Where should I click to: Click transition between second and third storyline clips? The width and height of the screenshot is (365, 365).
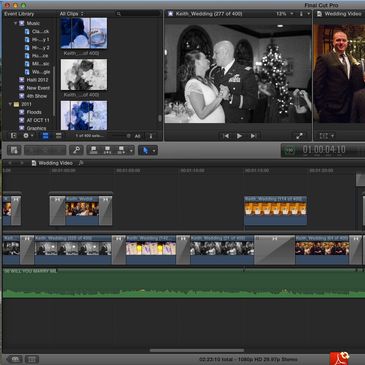(x=118, y=249)
